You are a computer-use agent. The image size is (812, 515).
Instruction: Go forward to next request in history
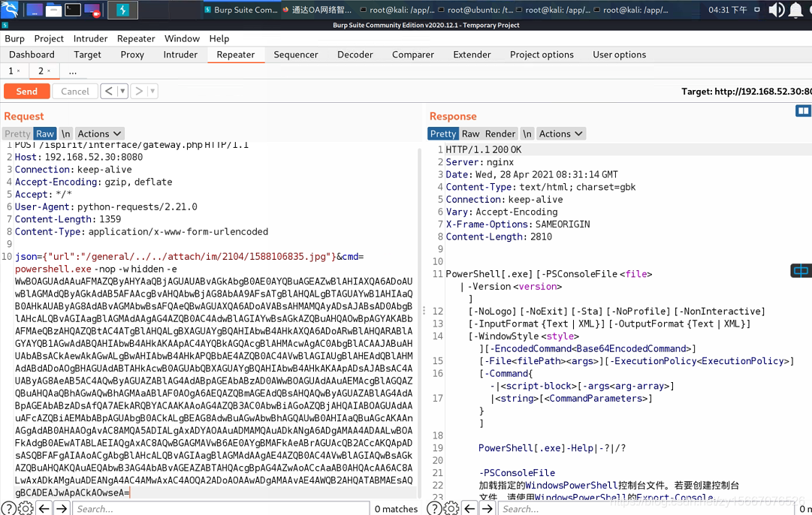point(139,91)
